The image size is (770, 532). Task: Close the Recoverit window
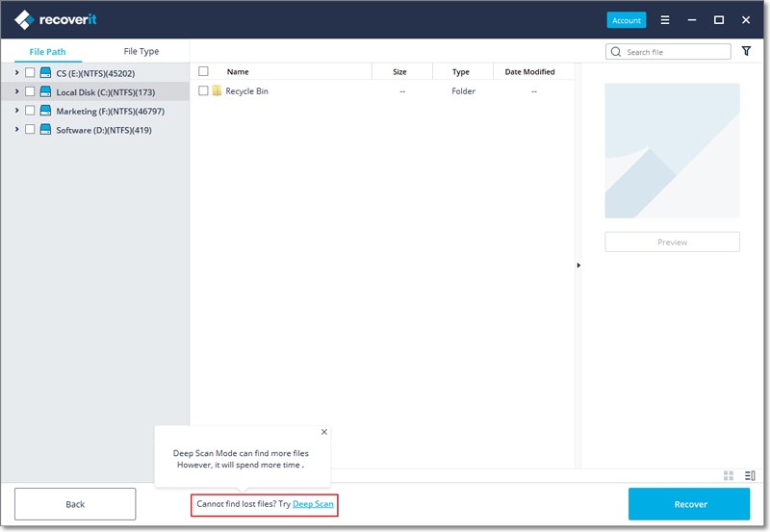745,19
